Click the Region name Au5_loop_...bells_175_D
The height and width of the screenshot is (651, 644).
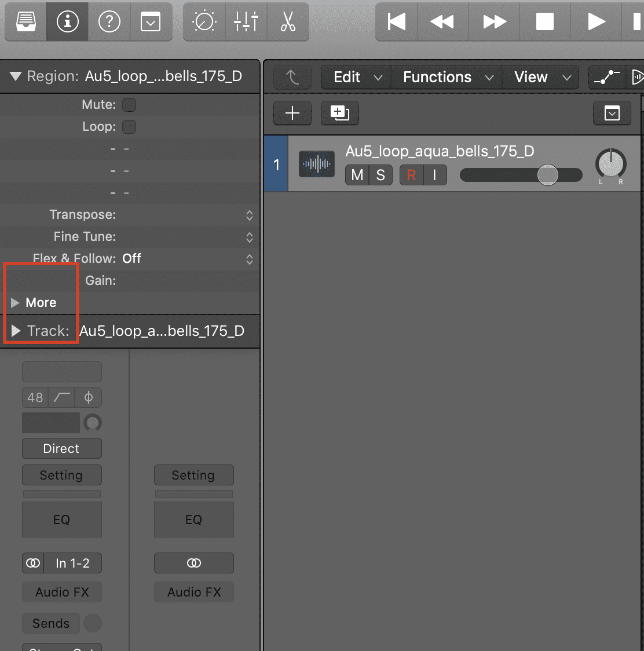pyautogui.click(x=163, y=76)
